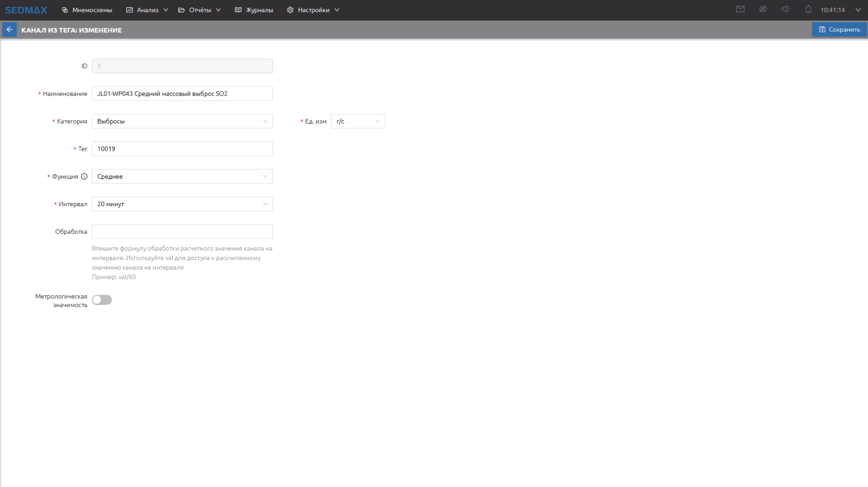The height and width of the screenshot is (487, 868).
Task: Click the Сохранить button
Action: coord(839,30)
